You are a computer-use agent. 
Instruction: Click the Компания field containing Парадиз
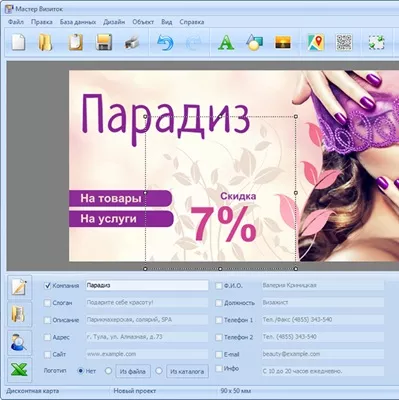pos(147,285)
